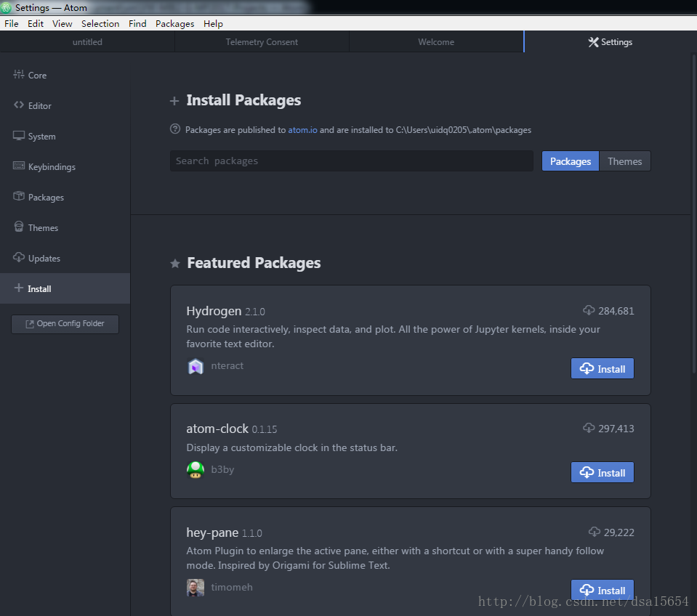This screenshot has height=616, width=697.
Task: Switch to the Telemetry Consent tab
Action: (262, 41)
